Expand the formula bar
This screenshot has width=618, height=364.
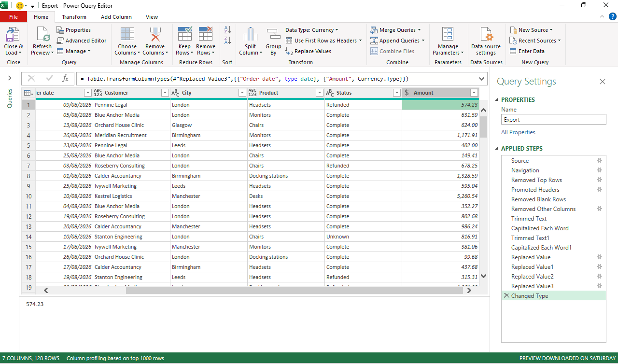[x=482, y=79]
